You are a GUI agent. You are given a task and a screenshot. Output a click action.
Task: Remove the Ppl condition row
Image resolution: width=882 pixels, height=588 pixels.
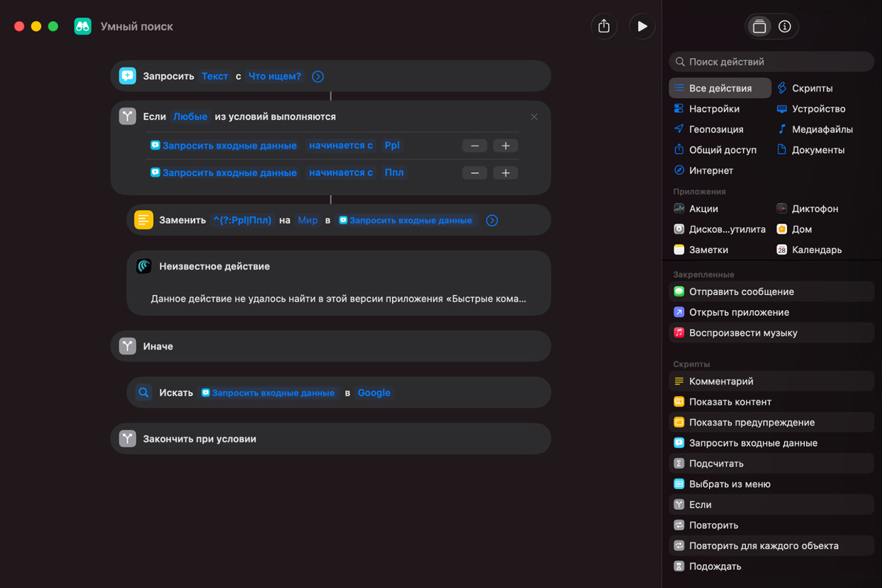click(475, 146)
